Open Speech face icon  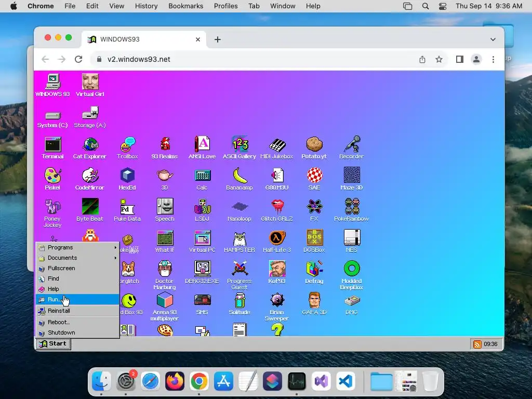165,210
